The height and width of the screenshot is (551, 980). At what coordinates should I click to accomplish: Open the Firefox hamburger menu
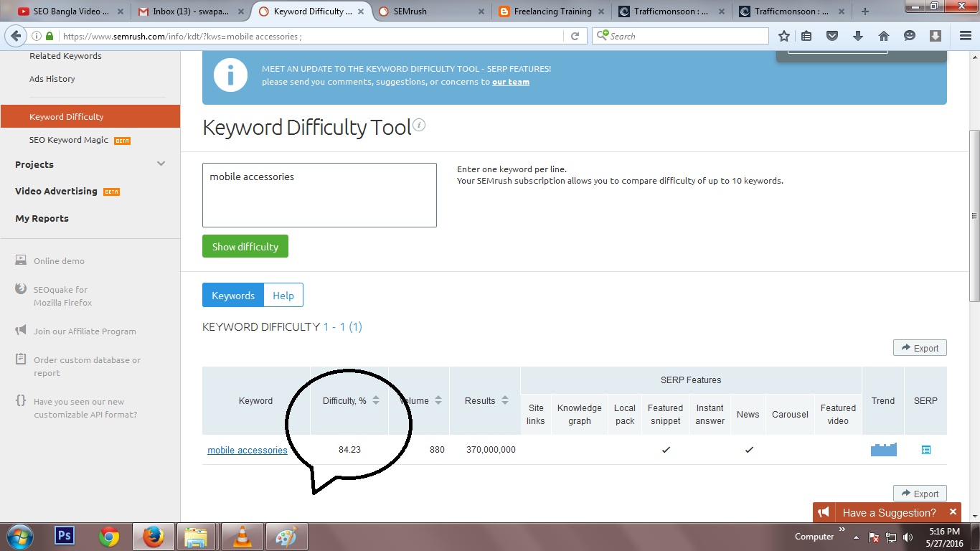click(965, 36)
